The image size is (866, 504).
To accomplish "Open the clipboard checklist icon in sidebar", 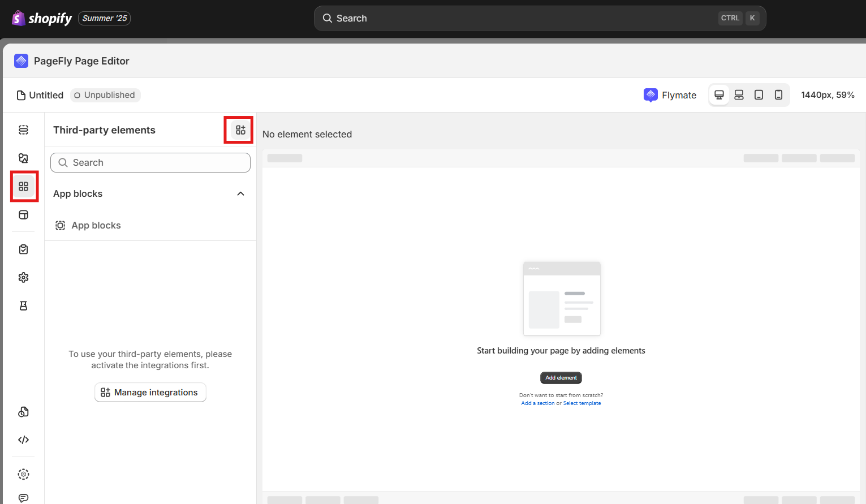I will [24, 249].
